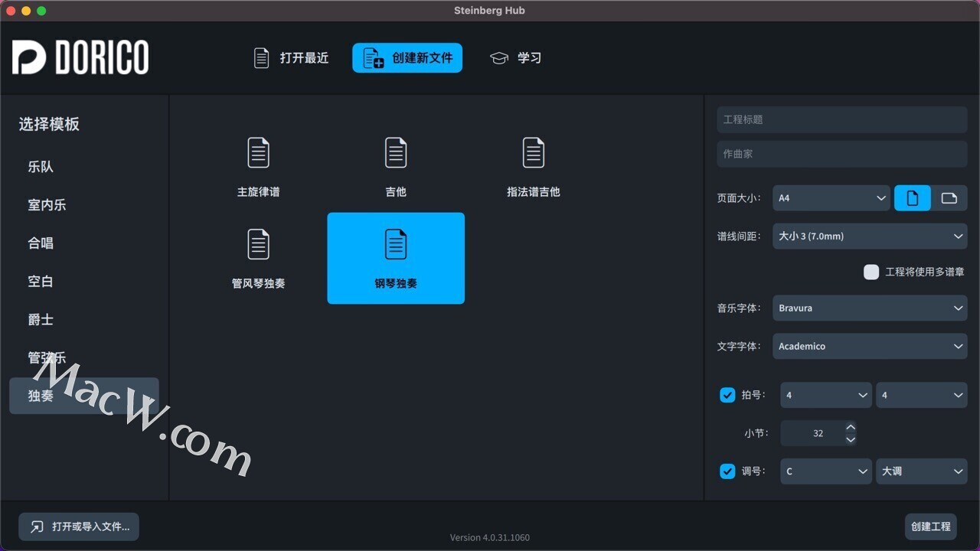Disable the 调号 checkbox
980x551 pixels.
[x=727, y=471]
